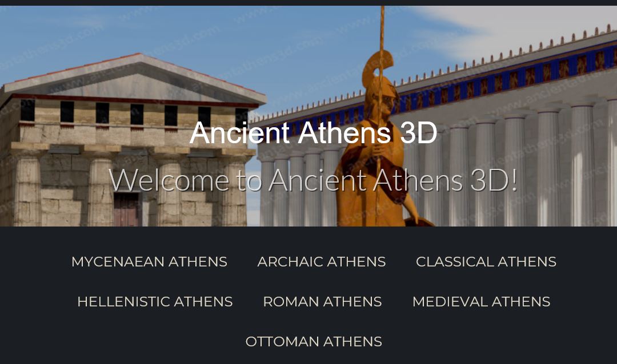
Task: Open the Hellenistic Athens section
Action: tap(155, 302)
